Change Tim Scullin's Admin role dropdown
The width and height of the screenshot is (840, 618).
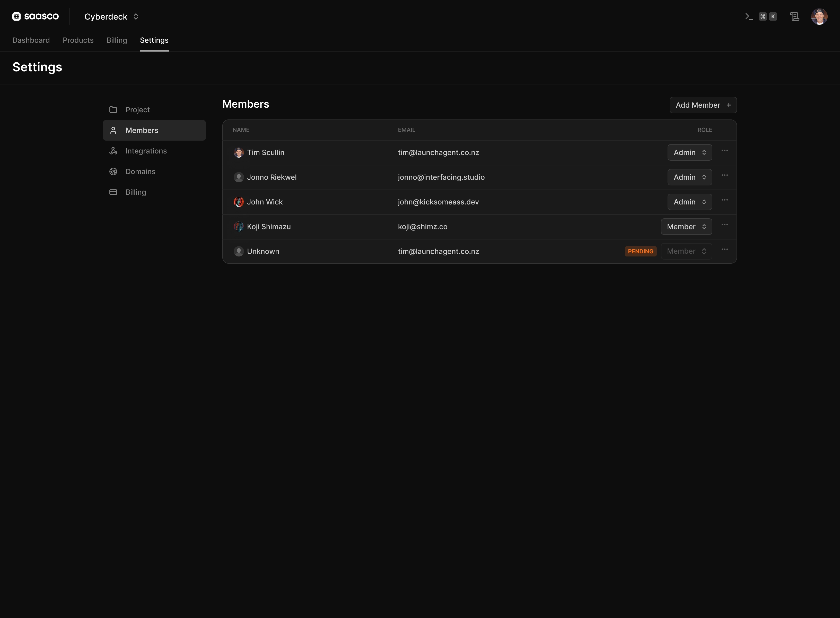[690, 152]
